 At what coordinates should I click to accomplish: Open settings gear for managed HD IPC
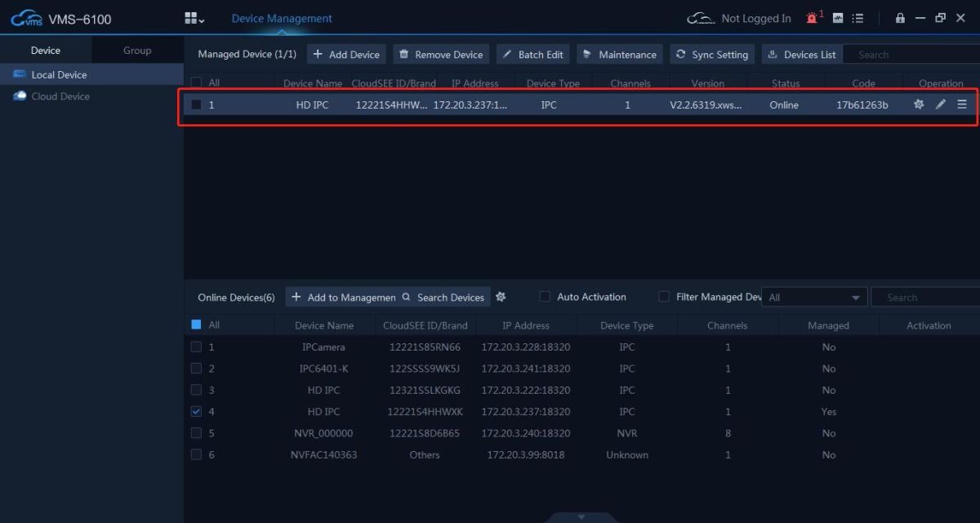[919, 105]
